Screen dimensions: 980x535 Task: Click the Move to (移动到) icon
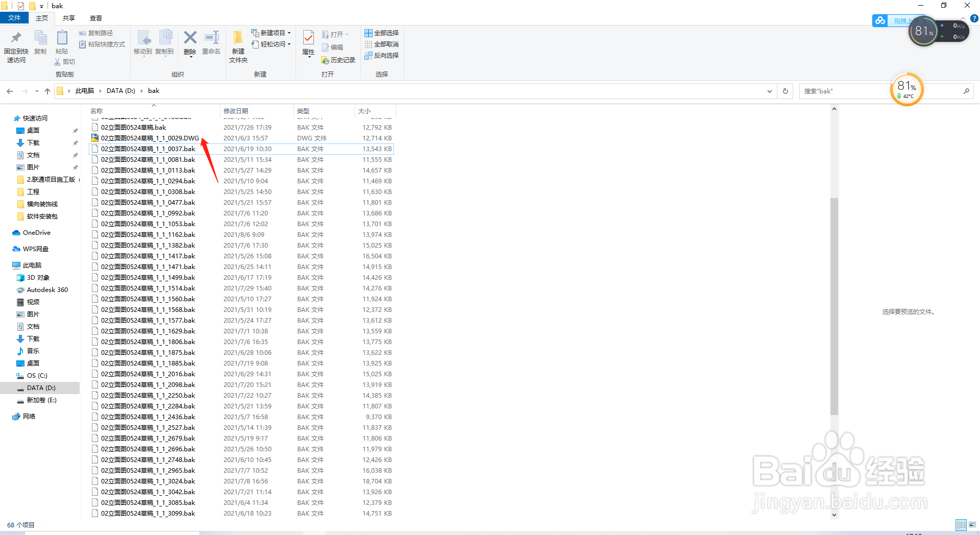(x=143, y=38)
